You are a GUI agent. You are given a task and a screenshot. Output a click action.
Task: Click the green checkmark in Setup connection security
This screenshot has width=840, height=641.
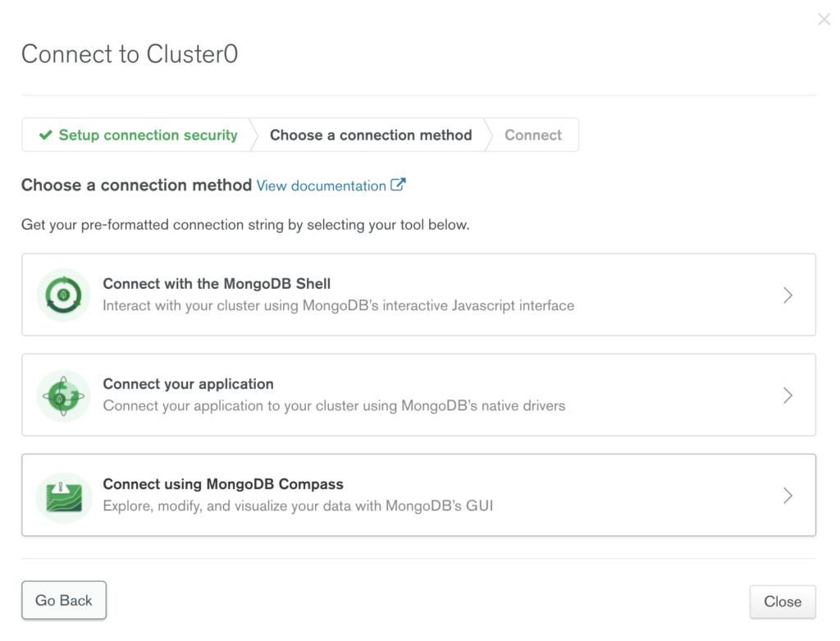(46, 135)
